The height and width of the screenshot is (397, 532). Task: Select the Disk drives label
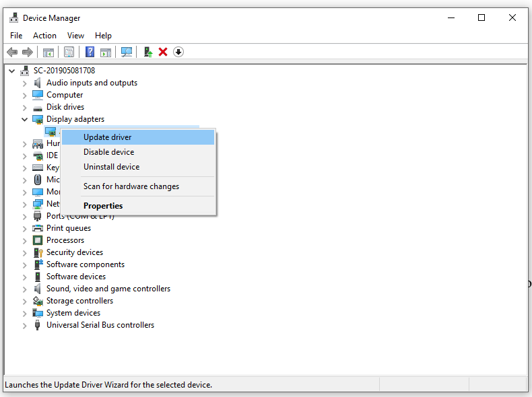coord(65,107)
